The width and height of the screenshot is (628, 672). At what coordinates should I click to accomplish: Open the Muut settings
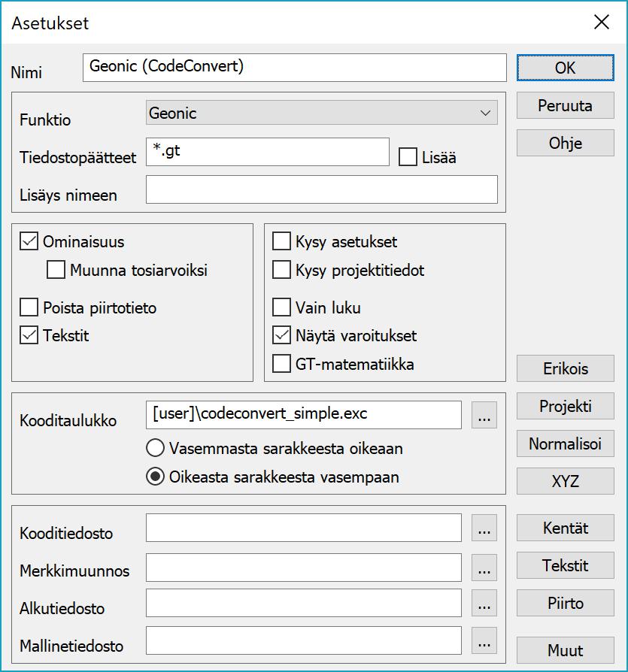[565, 650]
